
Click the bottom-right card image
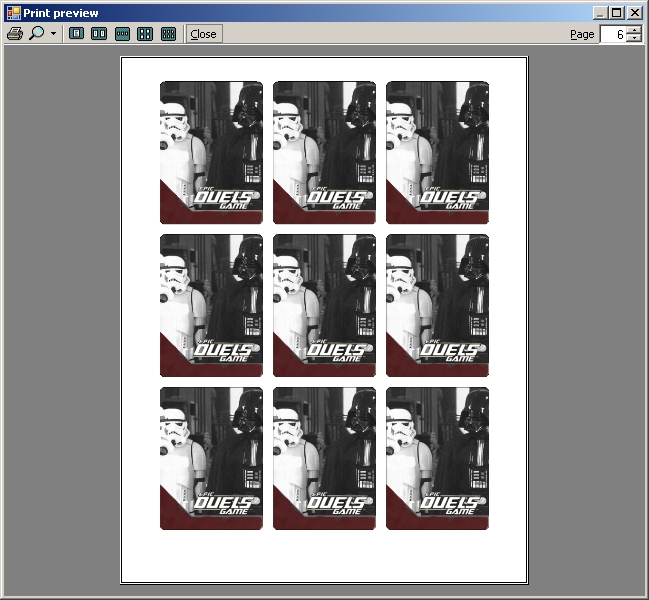pyautogui.click(x=437, y=458)
